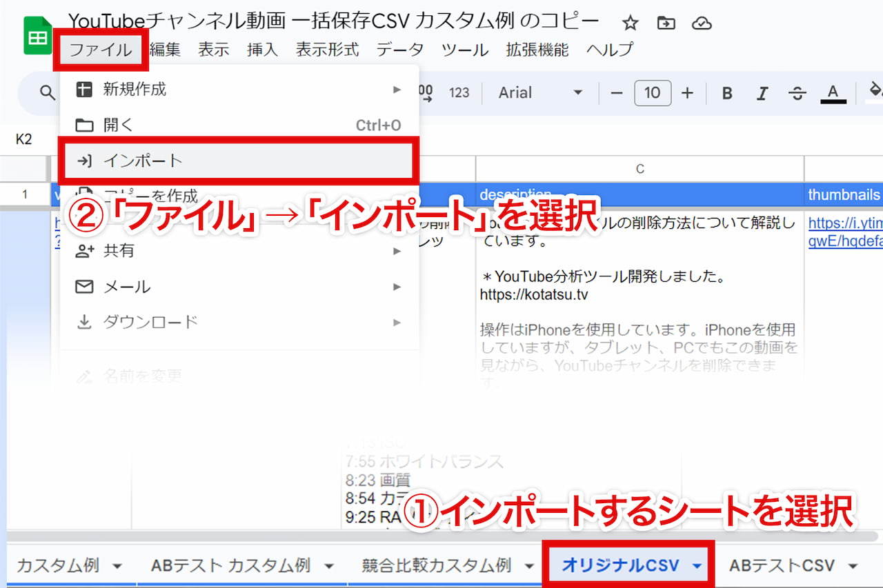
Task: Select row 1 header
Action: point(25,194)
